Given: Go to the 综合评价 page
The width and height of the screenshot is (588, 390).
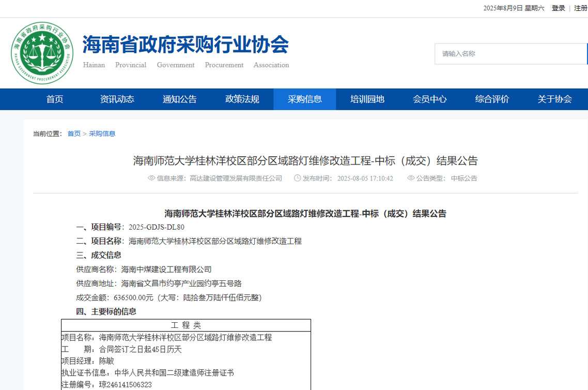Looking at the screenshot, I should coord(492,99).
